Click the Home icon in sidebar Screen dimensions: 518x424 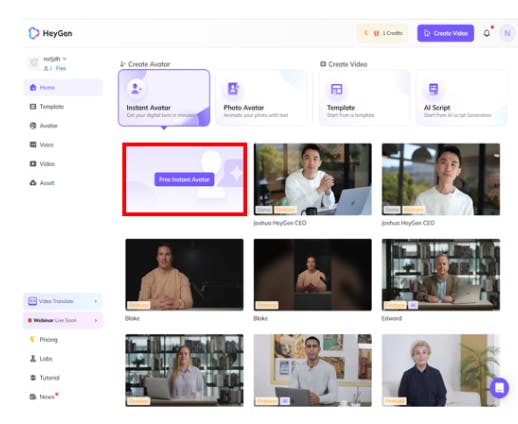pyautogui.click(x=33, y=87)
